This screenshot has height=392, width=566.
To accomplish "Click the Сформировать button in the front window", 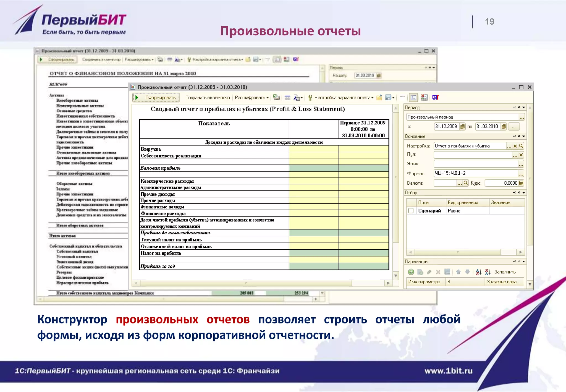I will pyautogui.click(x=156, y=98).
